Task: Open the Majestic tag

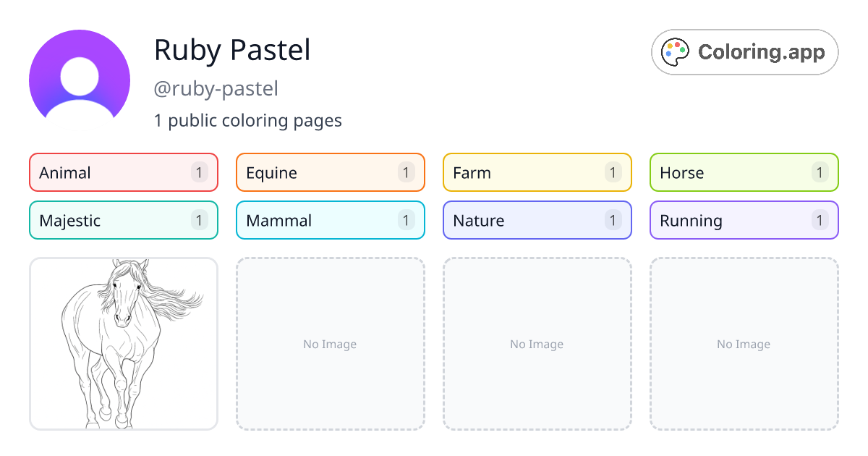Action: point(124,220)
